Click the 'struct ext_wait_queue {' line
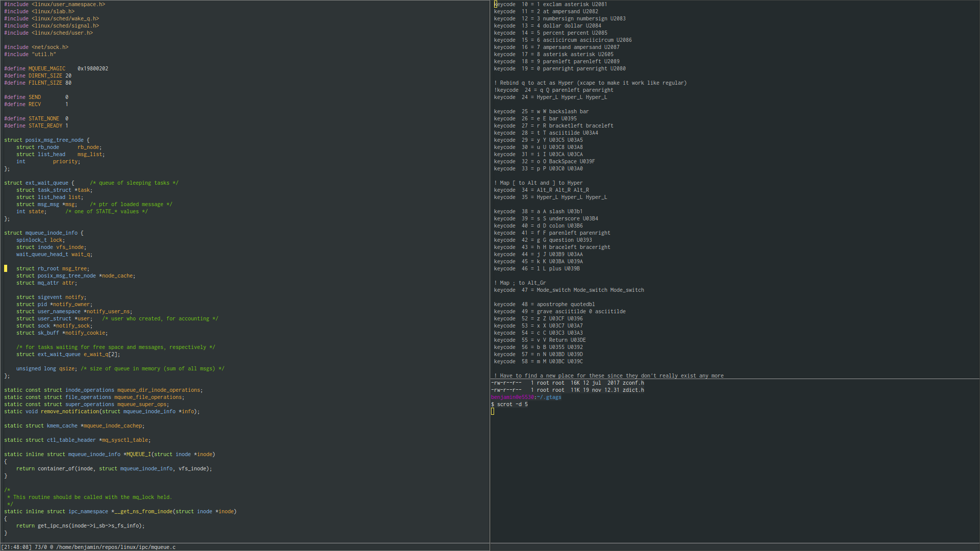 click(x=39, y=183)
